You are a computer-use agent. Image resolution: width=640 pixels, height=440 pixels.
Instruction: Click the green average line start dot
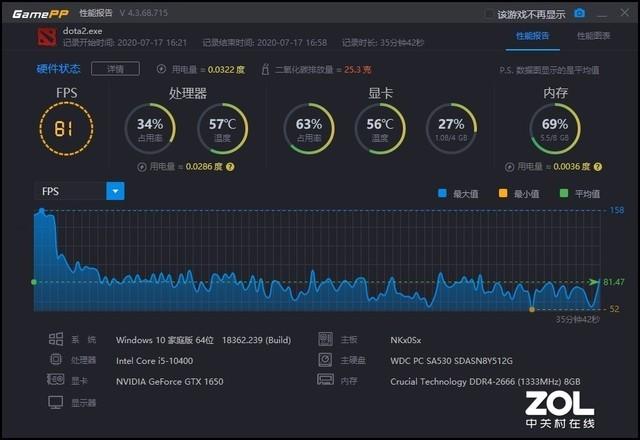point(34,282)
